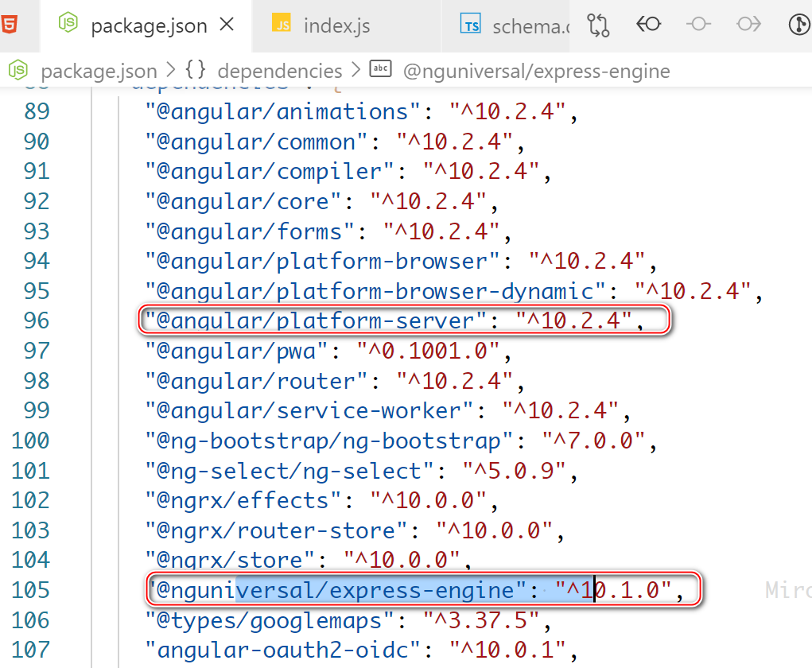Viewport: 812px width, 668px height.
Task: Click the "^5.0.9" version value
Action: pyautogui.click(x=515, y=471)
